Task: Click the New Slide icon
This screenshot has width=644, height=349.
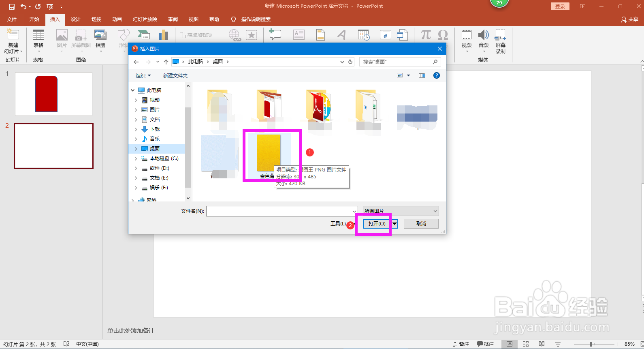Action: pos(13,35)
